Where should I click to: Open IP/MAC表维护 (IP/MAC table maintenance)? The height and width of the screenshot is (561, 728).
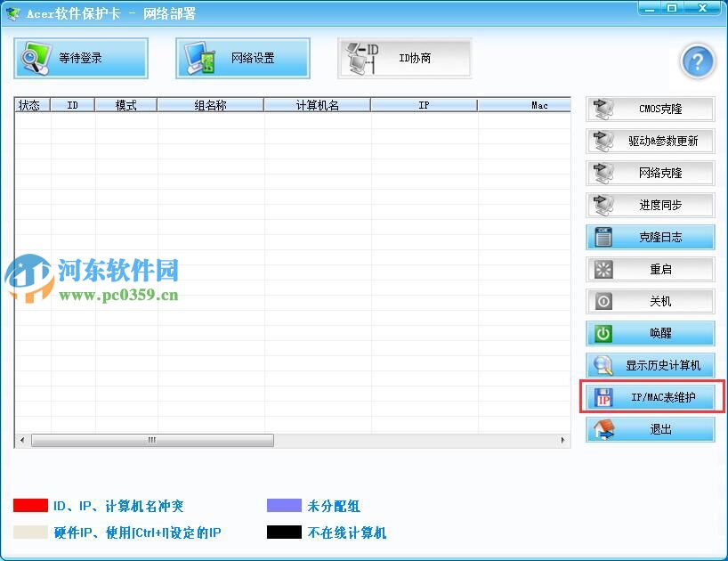tap(651, 397)
